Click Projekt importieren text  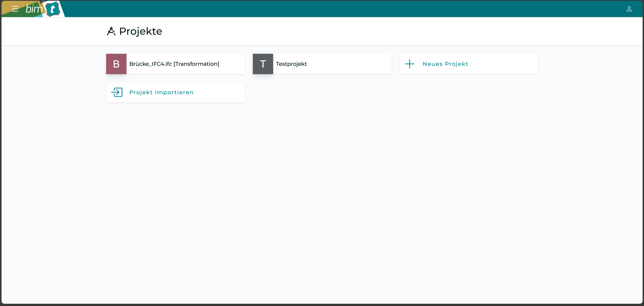161,92
